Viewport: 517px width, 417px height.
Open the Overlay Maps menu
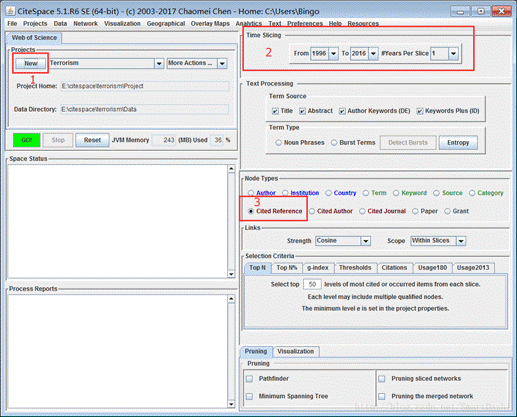(x=210, y=24)
